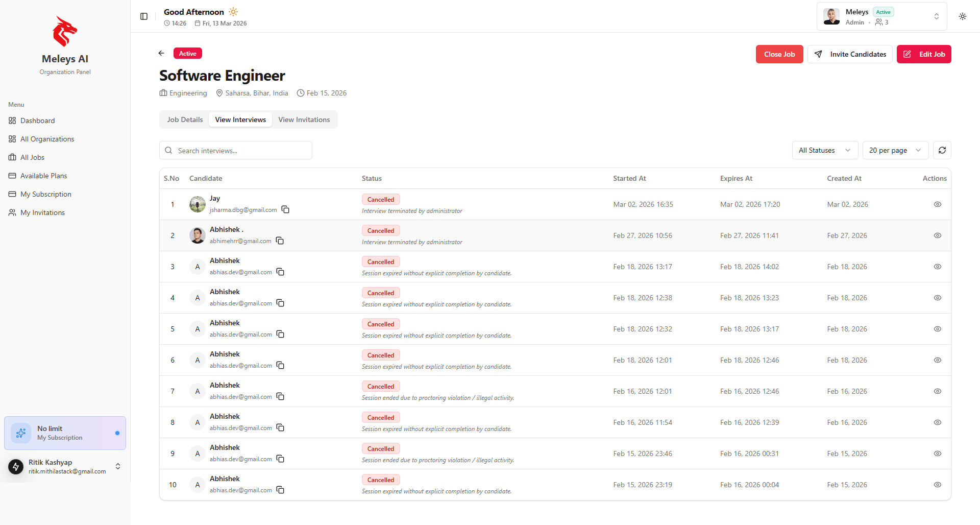Switch to the Job Details tab
Viewport: 980px width, 525px height.
click(x=185, y=120)
